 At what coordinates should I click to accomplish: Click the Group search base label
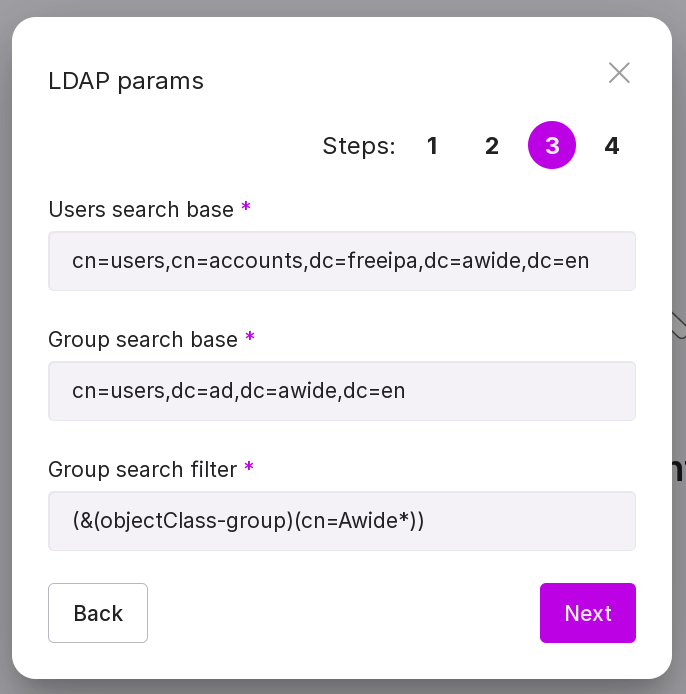(143, 340)
